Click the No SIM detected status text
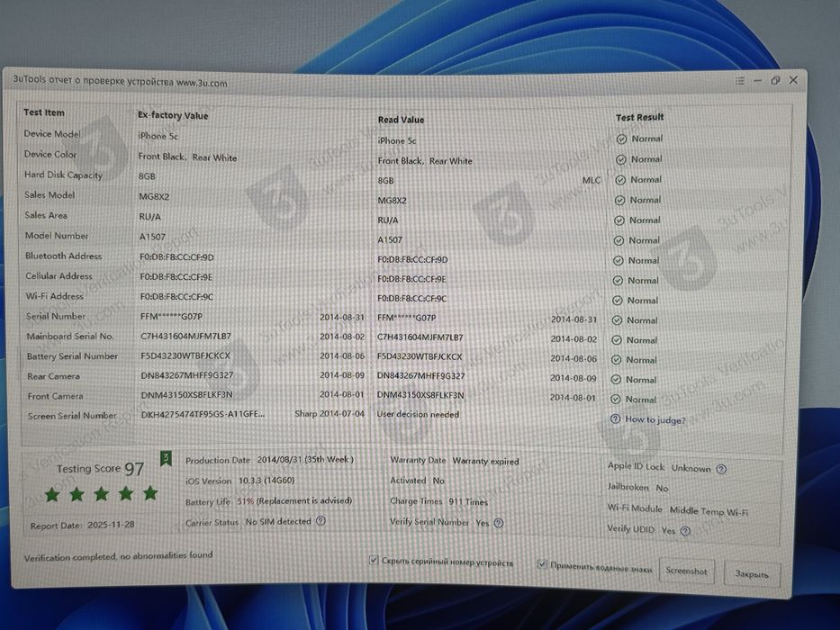The width and height of the screenshot is (840, 630). [278, 521]
